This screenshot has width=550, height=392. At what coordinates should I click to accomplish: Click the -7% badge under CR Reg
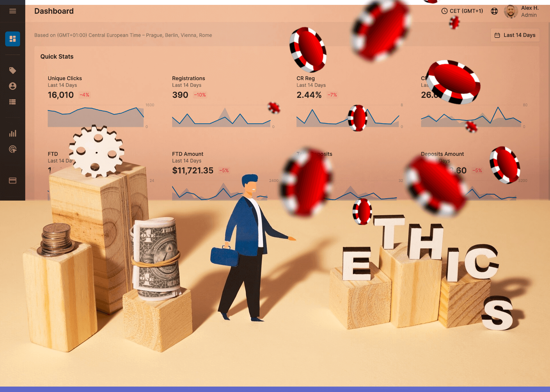[x=332, y=95]
